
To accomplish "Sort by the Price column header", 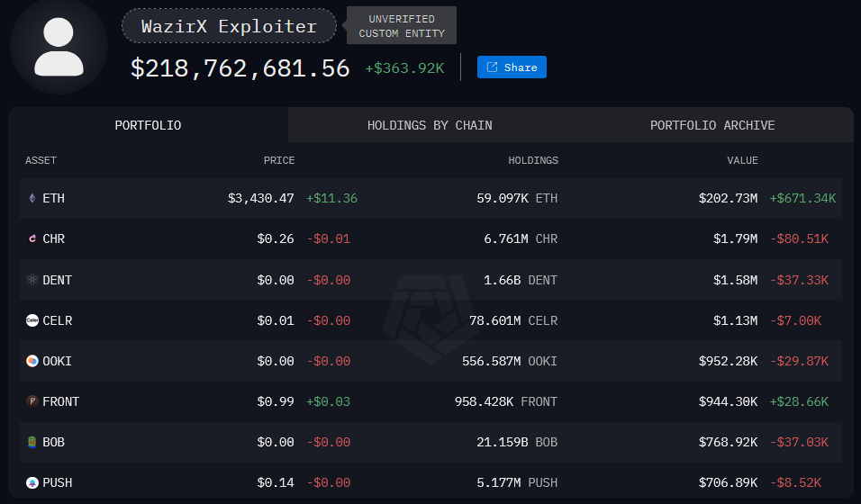I will [279, 160].
